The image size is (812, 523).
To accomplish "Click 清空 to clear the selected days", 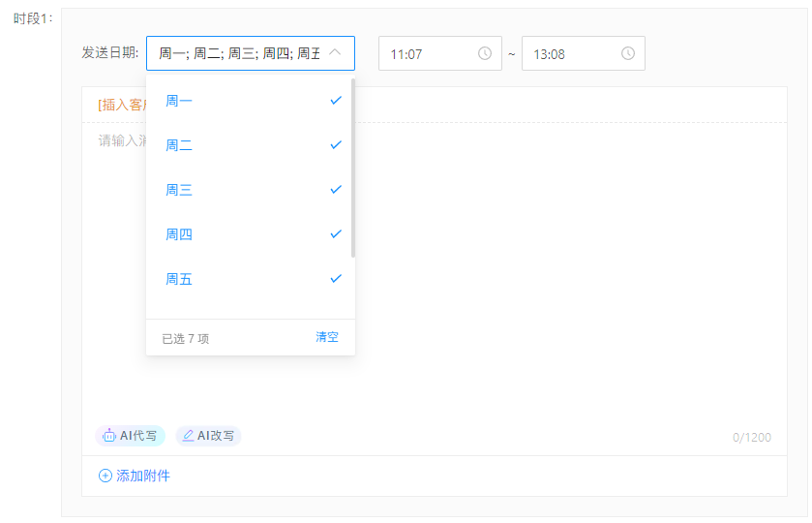I will 327,337.
